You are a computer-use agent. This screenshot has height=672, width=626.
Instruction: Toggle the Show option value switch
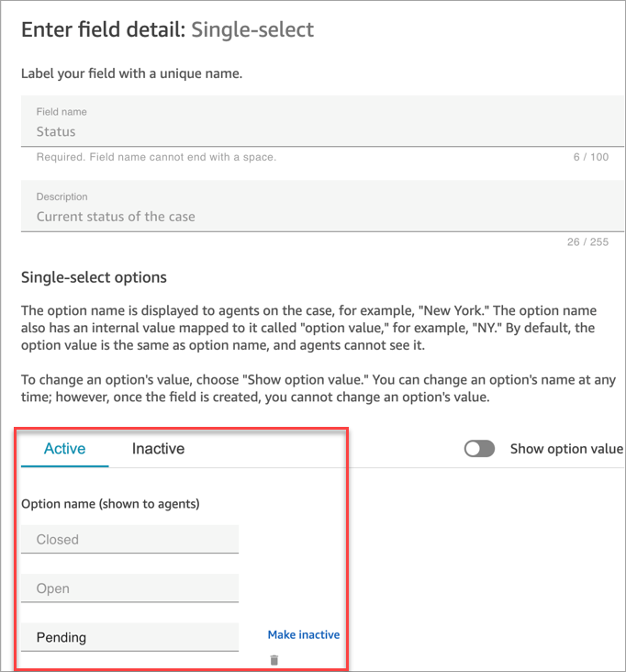pos(479,449)
